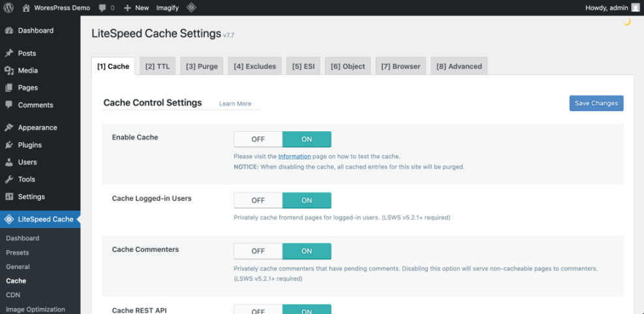This screenshot has height=314, width=644.
Task: Go to Pages in the sidebar
Action: point(28,88)
